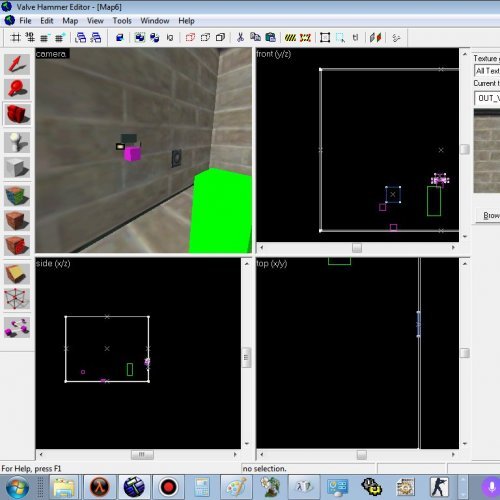Screen dimensions: 500x500
Task: Toggle cordon state with striped icon
Action: pos(290,38)
